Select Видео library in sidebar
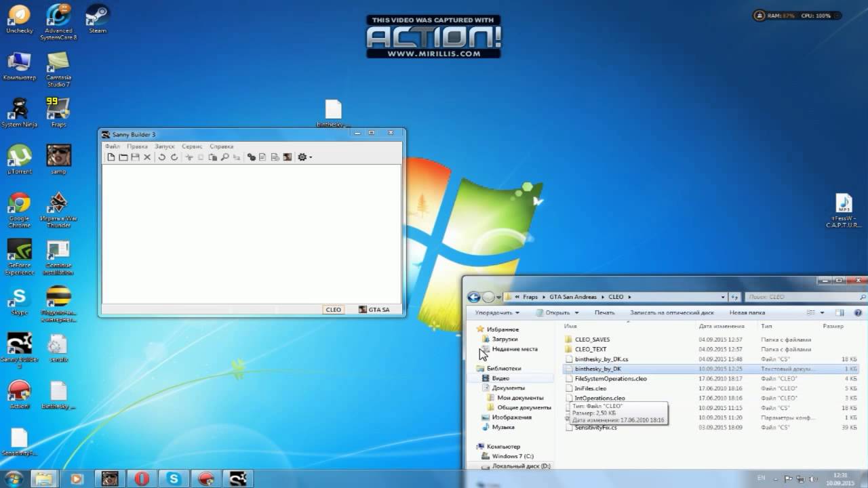The image size is (868, 488). [500, 378]
